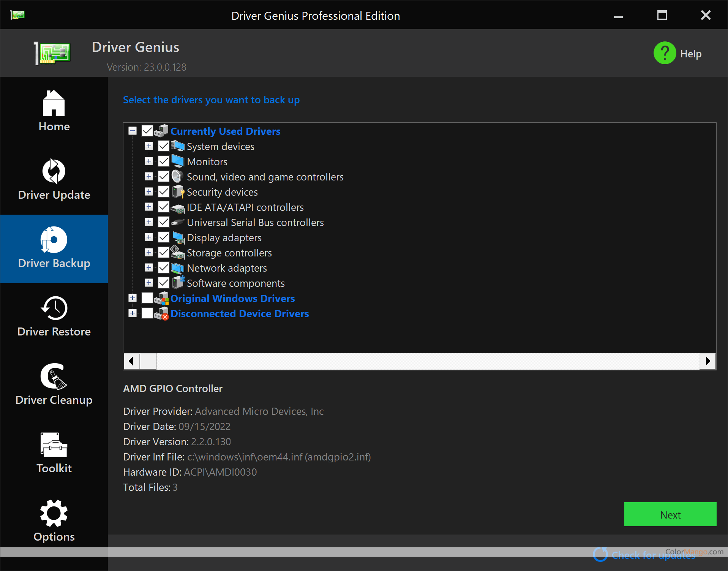Expand the Network adapters node
728x571 pixels.
[x=149, y=268]
